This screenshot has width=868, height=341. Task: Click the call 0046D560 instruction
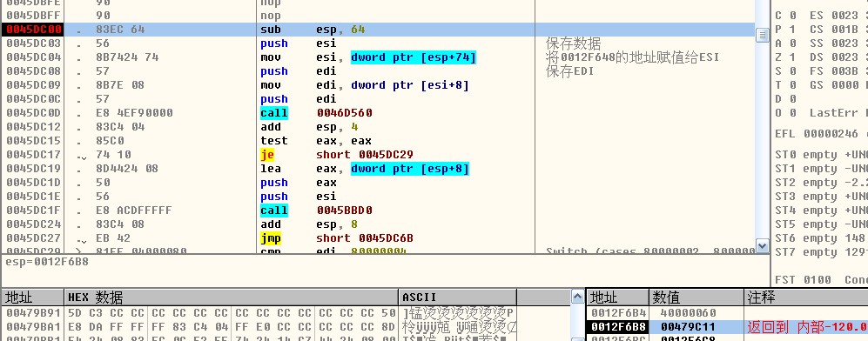click(x=316, y=113)
